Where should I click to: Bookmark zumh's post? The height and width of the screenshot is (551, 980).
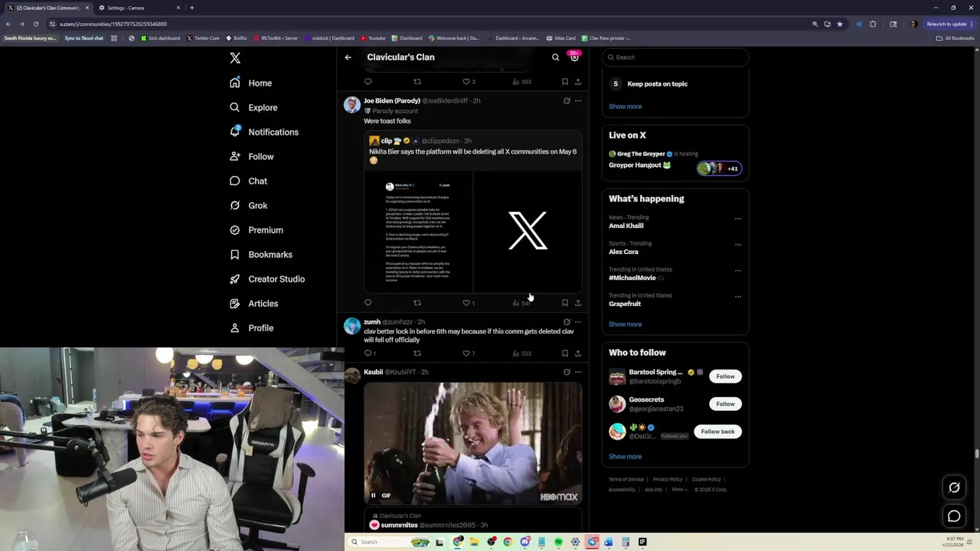click(565, 354)
